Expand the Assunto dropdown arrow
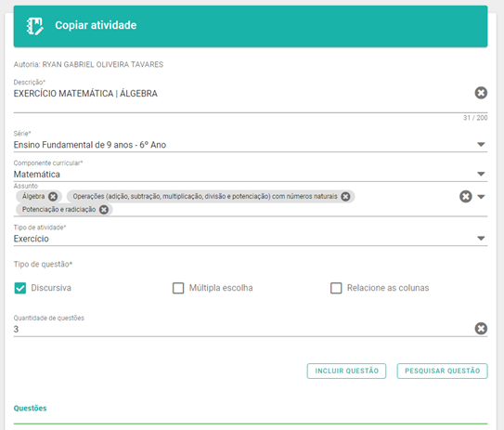Image resolution: width=504 pixels, height=430 pixels. [x=481, y=197]
